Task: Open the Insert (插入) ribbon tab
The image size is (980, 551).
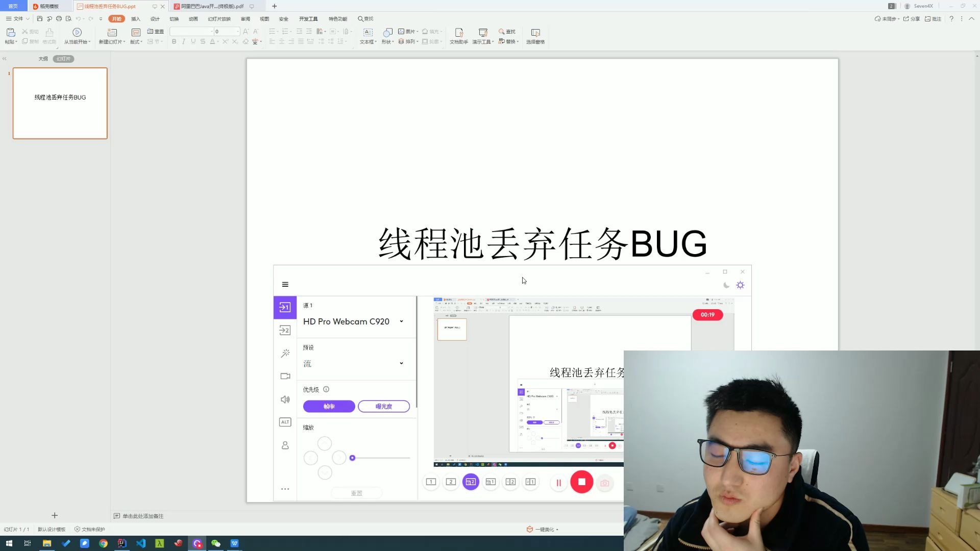Action: click(x=135, y=19)
